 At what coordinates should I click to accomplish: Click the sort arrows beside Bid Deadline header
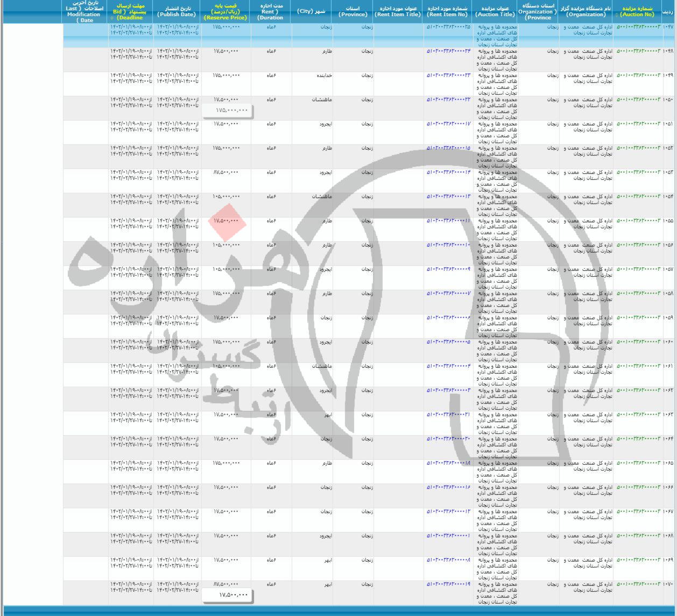pos(112,18)
